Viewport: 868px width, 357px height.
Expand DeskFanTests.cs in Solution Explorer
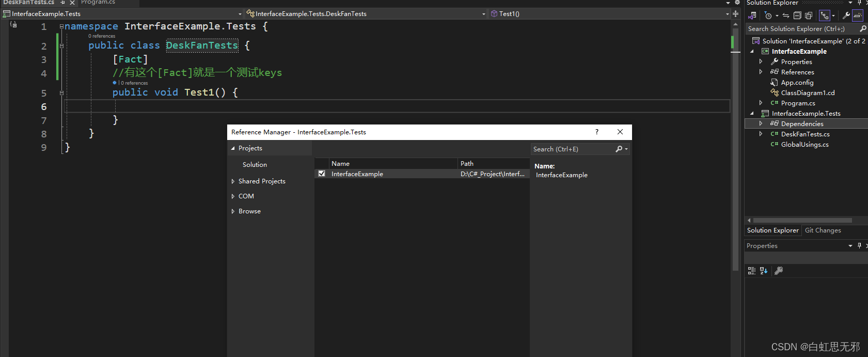pyautogui.click(x=761, y=134)
